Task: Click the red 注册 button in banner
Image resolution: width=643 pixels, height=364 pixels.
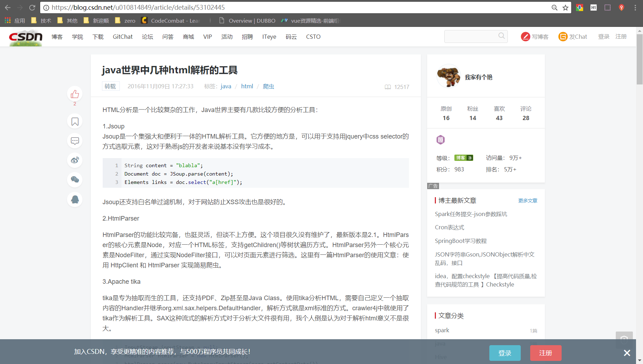Action: (x=546, y=353)
